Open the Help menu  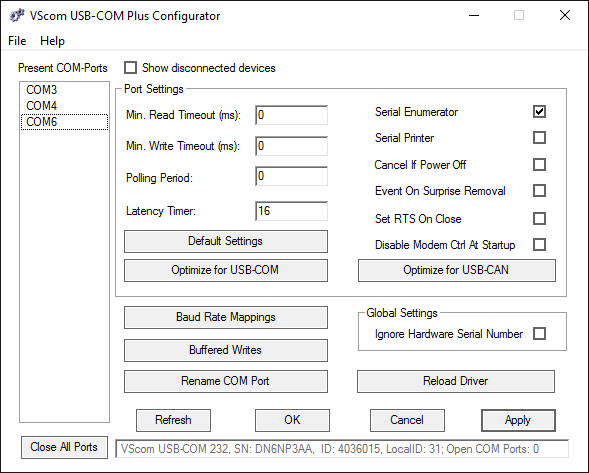[52, 41]
